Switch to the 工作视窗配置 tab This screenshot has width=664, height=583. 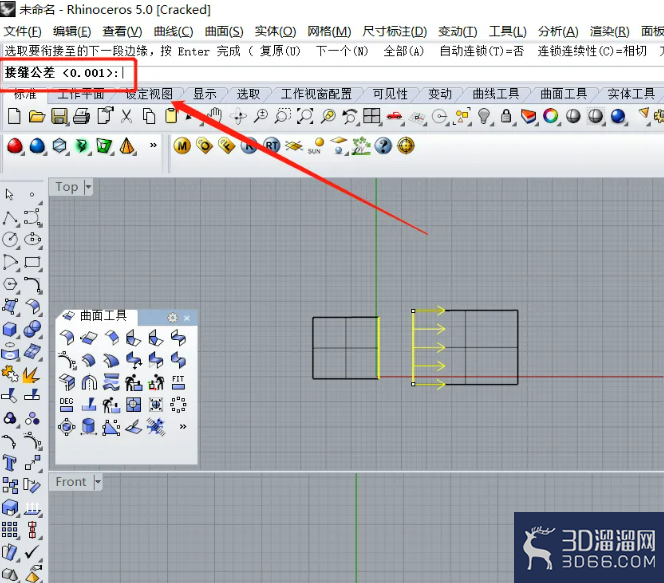[316, 94]
